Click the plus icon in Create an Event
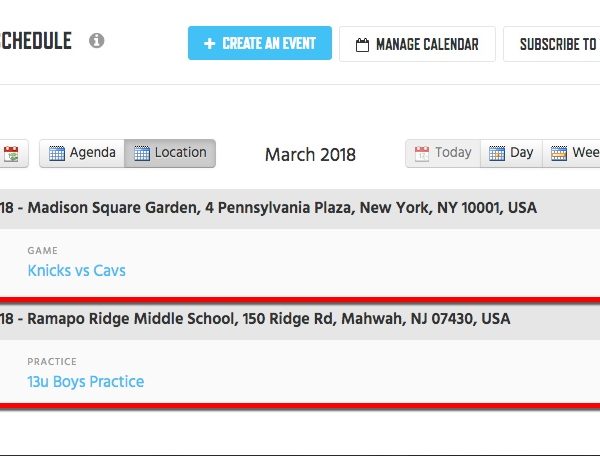The width and height of the screenshot is (600, 456). (x=209, y=44)
